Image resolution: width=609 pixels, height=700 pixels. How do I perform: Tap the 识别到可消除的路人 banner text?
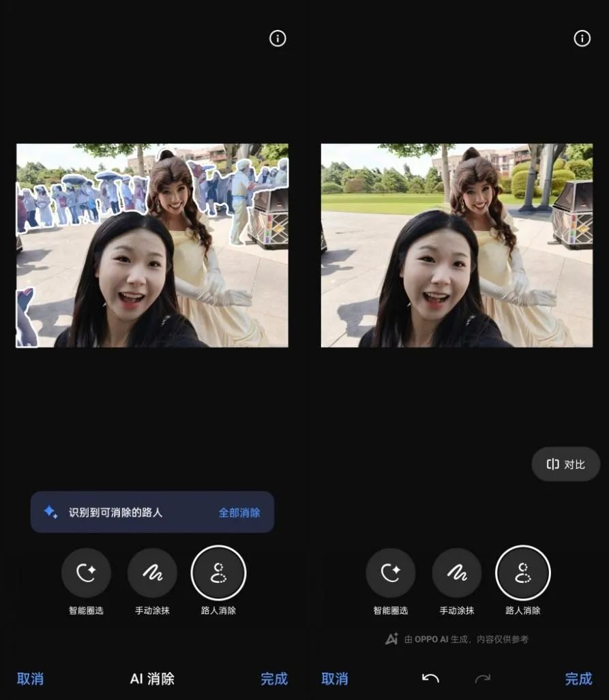pos(115,513)
